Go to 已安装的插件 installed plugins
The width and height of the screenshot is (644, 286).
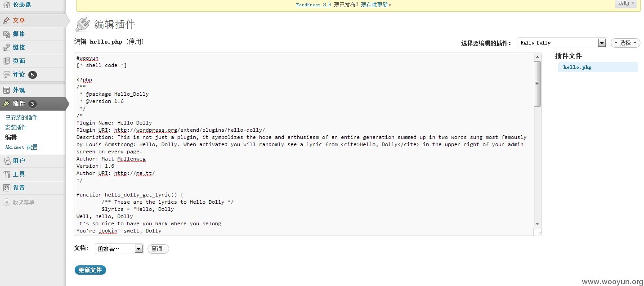(21, 117)
